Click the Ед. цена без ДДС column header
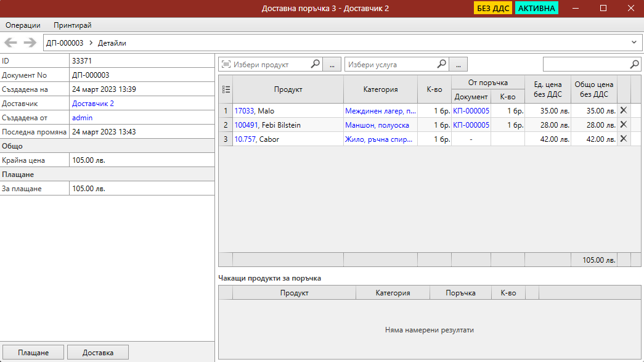Image resolution: width=644 pixels, height=362 pixels. 547,89
